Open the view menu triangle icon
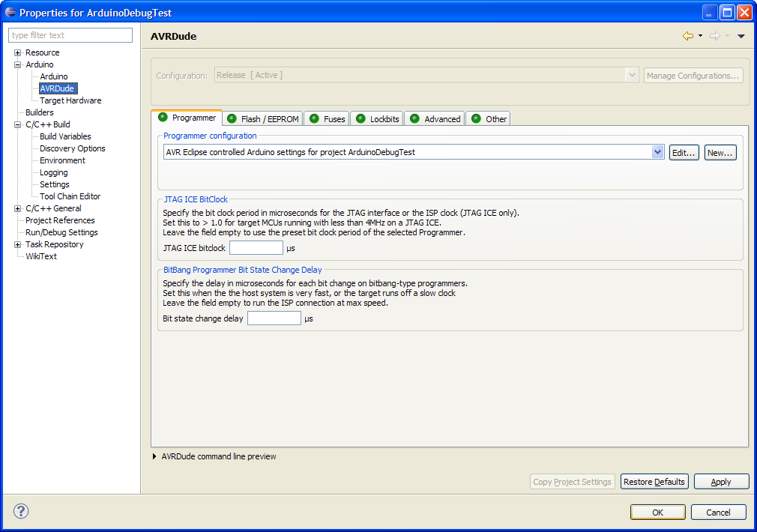757x532 pixels. pyautogui.click(x=741, y=36)
